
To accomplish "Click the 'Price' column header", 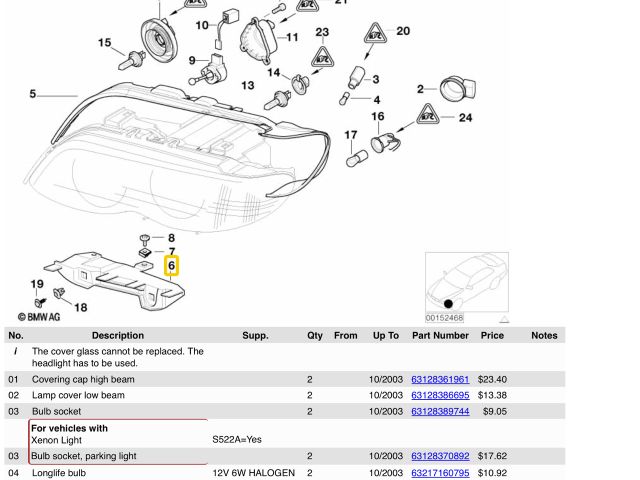I will 492,336.
